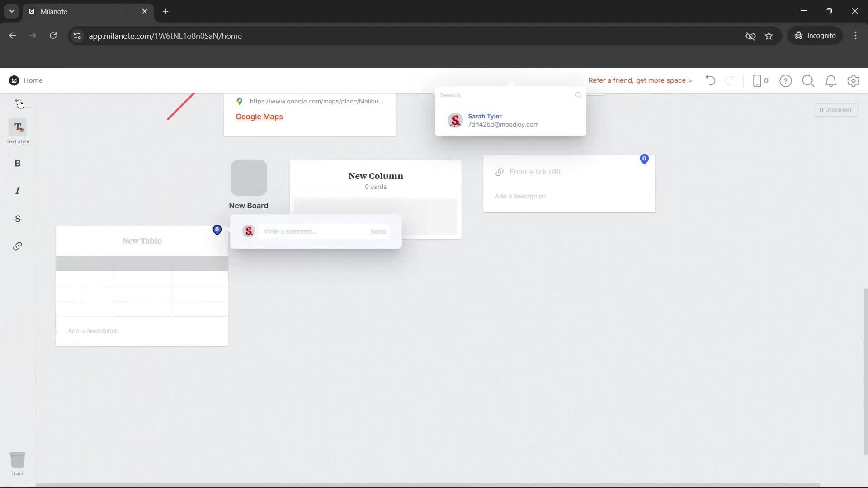868x488 pixels.
Task: Open settings with the gear icon
Action: pyautogui.click(x=854, y=81)
